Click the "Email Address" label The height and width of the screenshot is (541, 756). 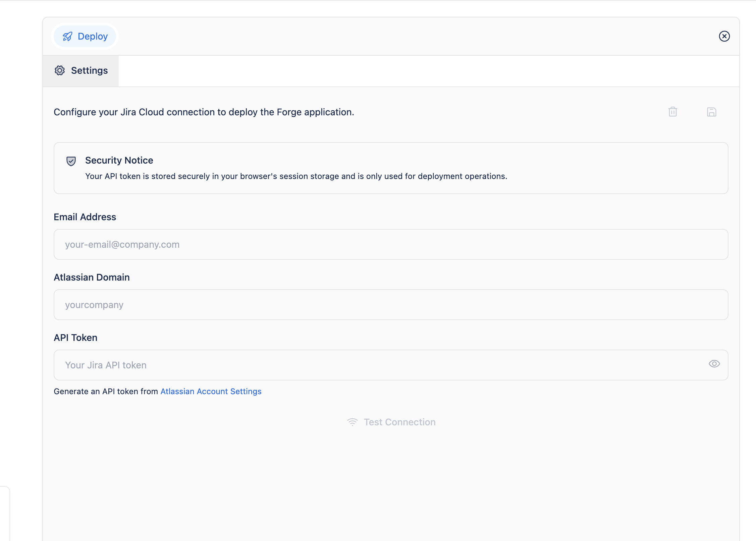(x=85, y=217)
